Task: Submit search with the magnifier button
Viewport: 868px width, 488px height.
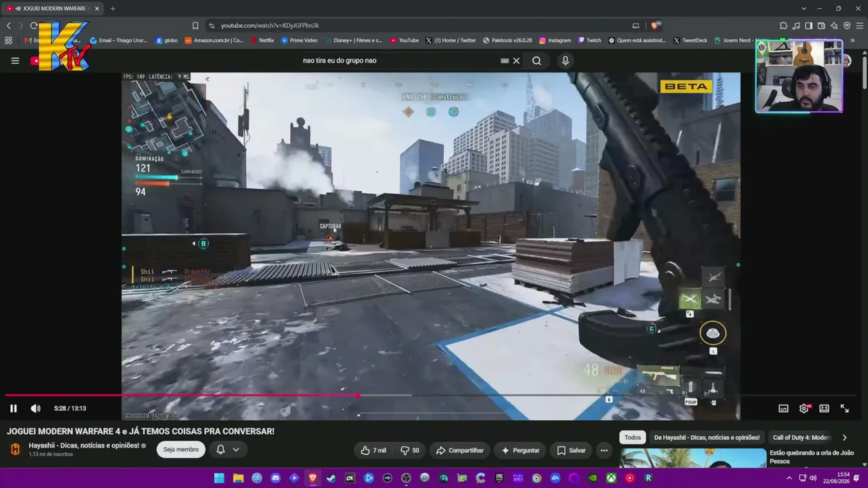Action: [536, 60]
